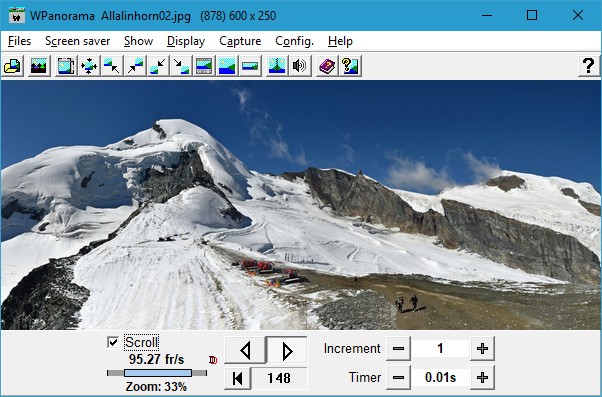This screenshot has height=397, width=602.
Task: Click the 95.27 fr/s frame rate text
Action: 157,360
